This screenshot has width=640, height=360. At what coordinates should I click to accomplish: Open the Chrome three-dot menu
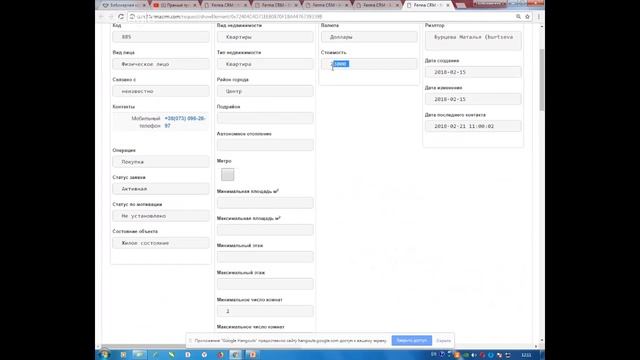539,17
